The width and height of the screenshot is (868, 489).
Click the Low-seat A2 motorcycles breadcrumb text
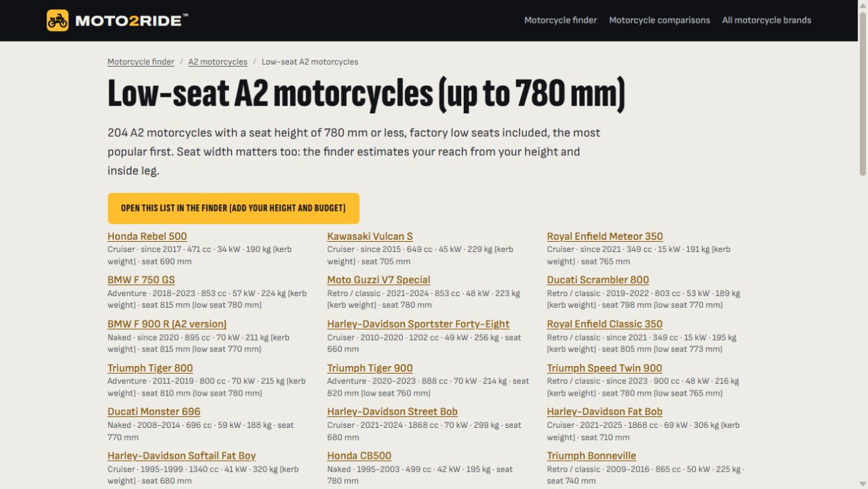click(x=309, y=62)
